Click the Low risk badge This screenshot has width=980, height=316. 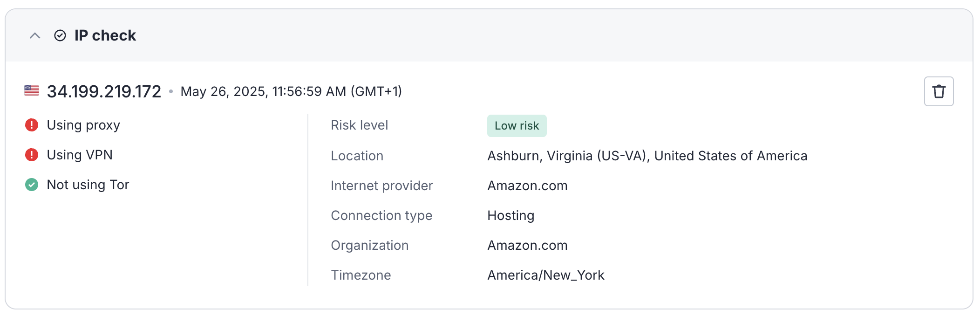517,126
